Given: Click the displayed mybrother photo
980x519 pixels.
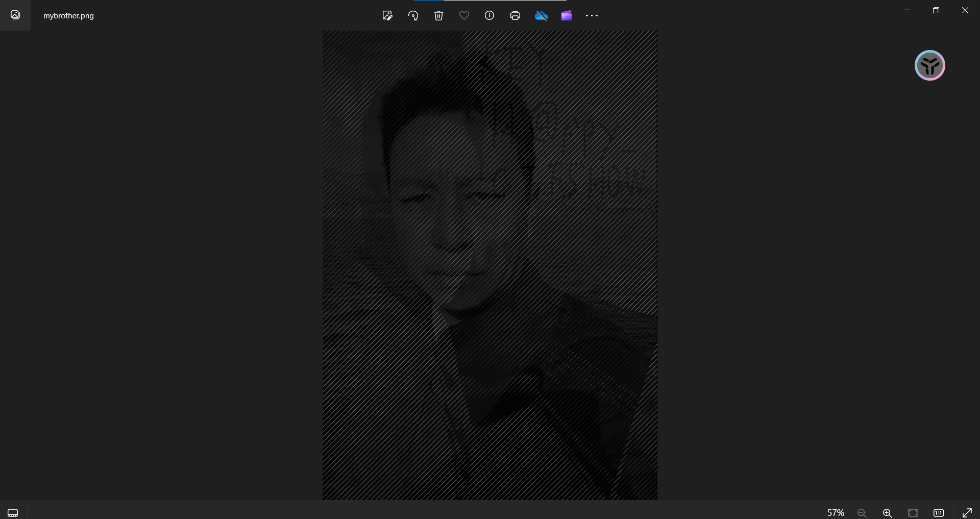Looking at the screenshot, I should point(489,265).
